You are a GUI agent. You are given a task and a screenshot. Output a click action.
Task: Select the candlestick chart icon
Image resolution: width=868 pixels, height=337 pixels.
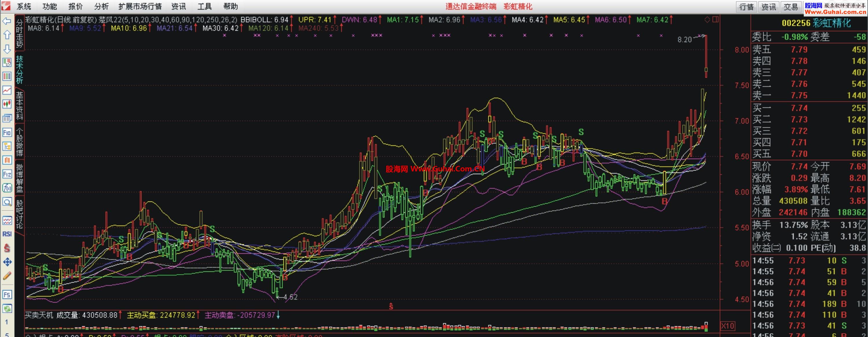pos(7,104)
